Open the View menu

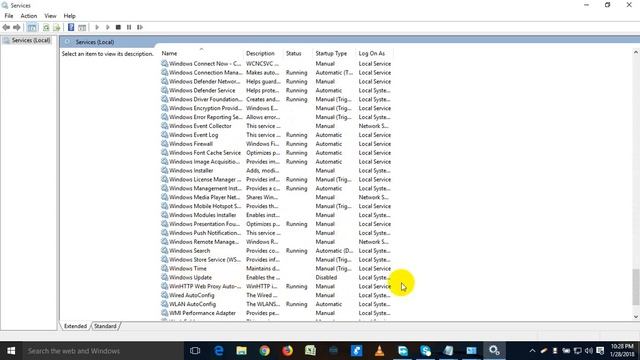coord(50,16)
